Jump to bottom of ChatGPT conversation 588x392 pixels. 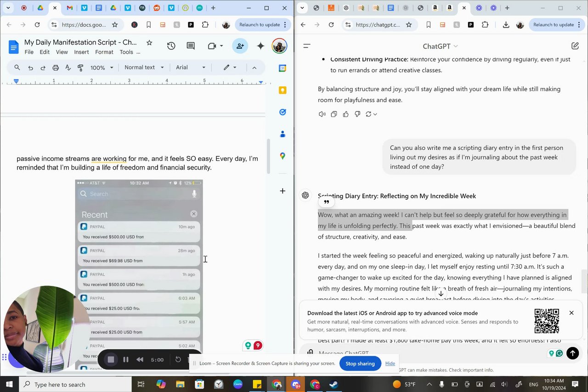[441, 294]
